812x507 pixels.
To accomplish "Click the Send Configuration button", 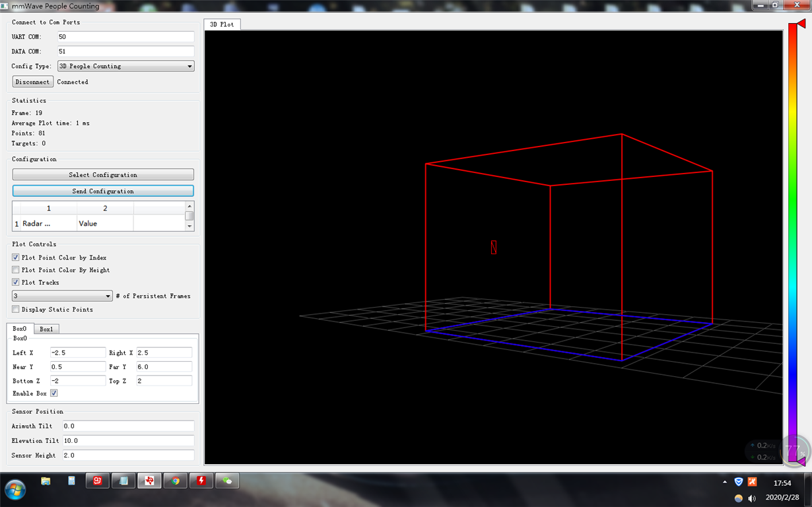I will pyautogui.click(x=103, y=191).
